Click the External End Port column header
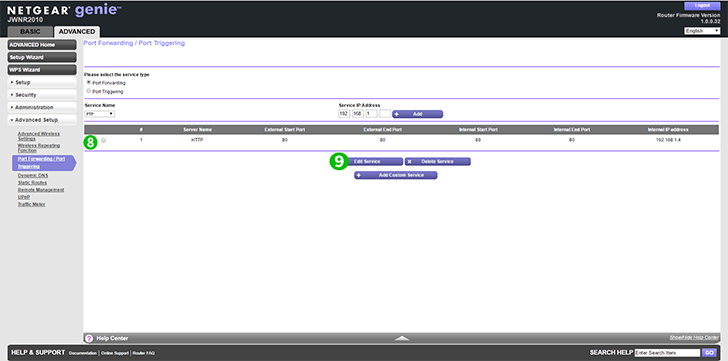 point(383,129)
